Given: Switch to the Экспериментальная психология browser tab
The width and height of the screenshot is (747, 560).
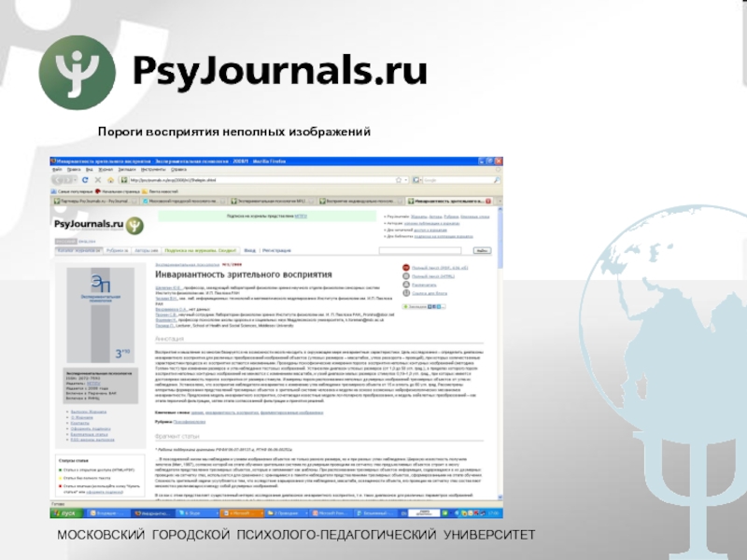Looking at the screenshot, I should point(272,202).
